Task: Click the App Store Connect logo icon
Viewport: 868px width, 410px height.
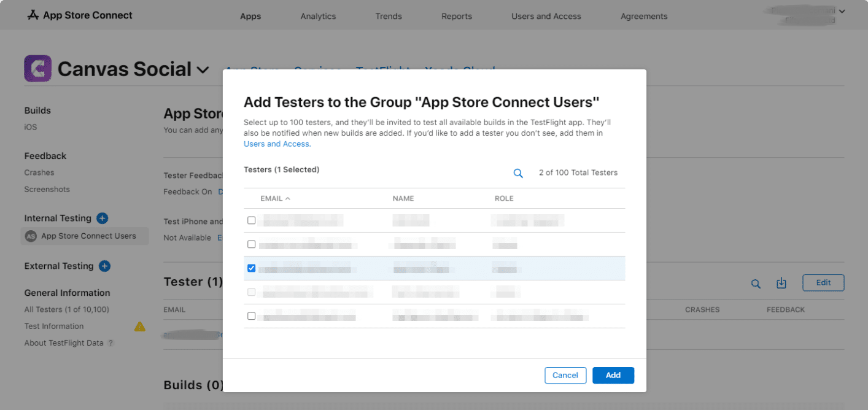Action: point(33,15)
